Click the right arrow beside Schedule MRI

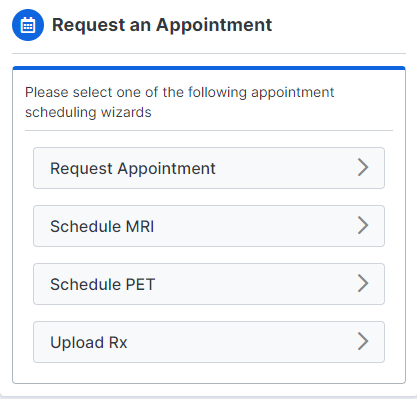[x=363, y=225]
